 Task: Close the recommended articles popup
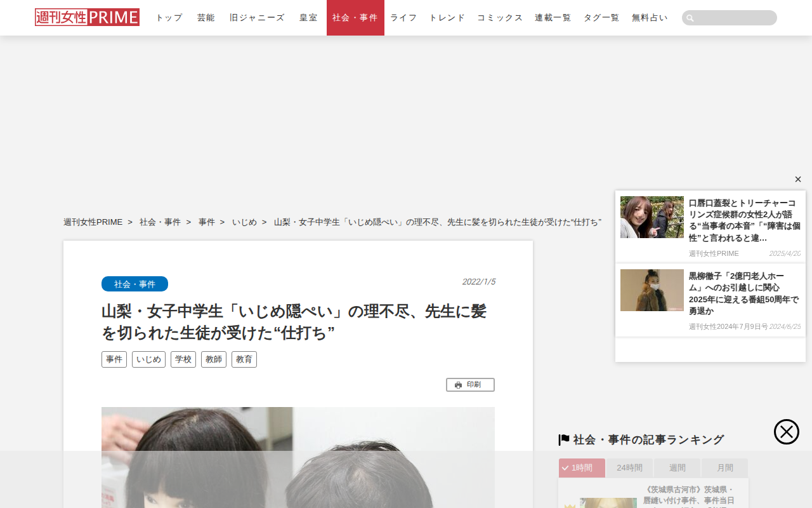tap(798, 179)
